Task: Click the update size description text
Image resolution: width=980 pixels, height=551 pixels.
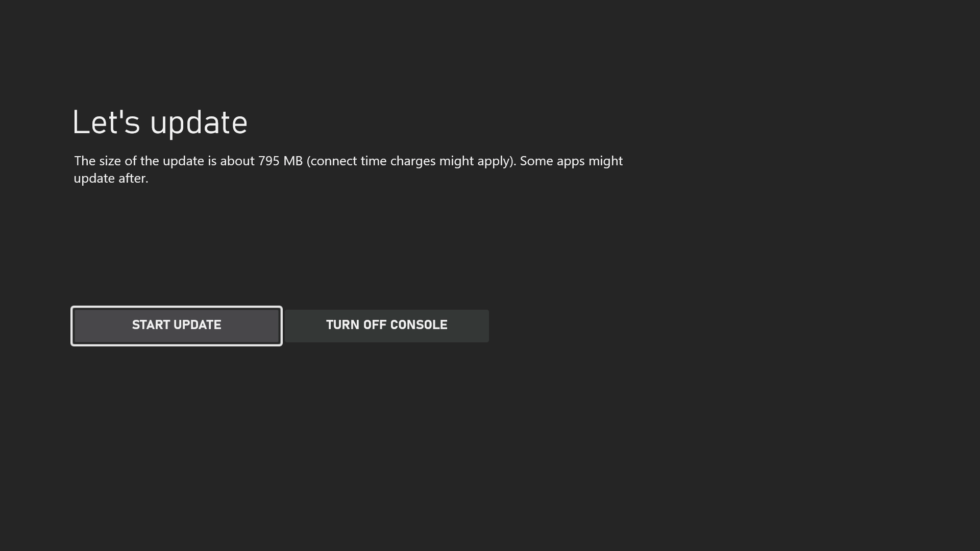Action: pos(348,169)
